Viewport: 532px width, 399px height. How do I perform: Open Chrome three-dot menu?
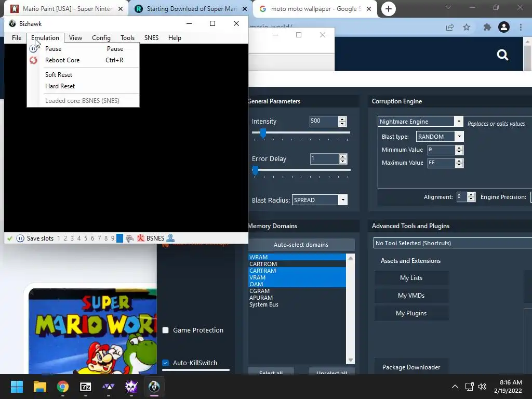521,27
